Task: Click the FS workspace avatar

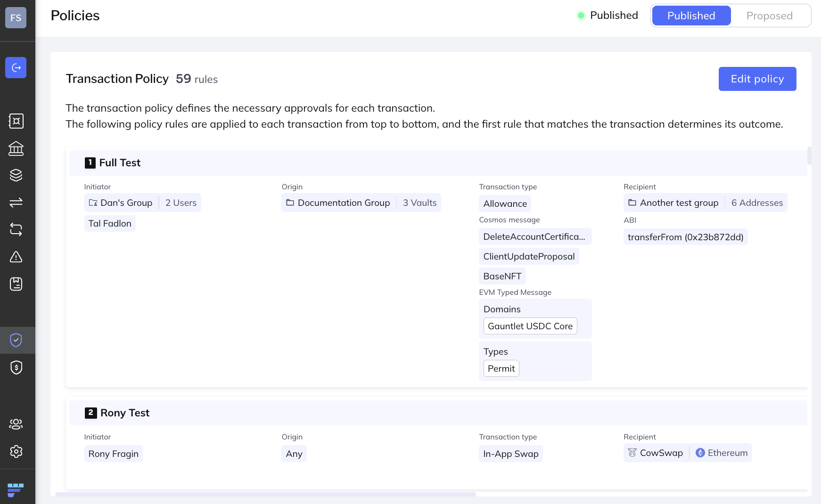Action: point(16,18)
